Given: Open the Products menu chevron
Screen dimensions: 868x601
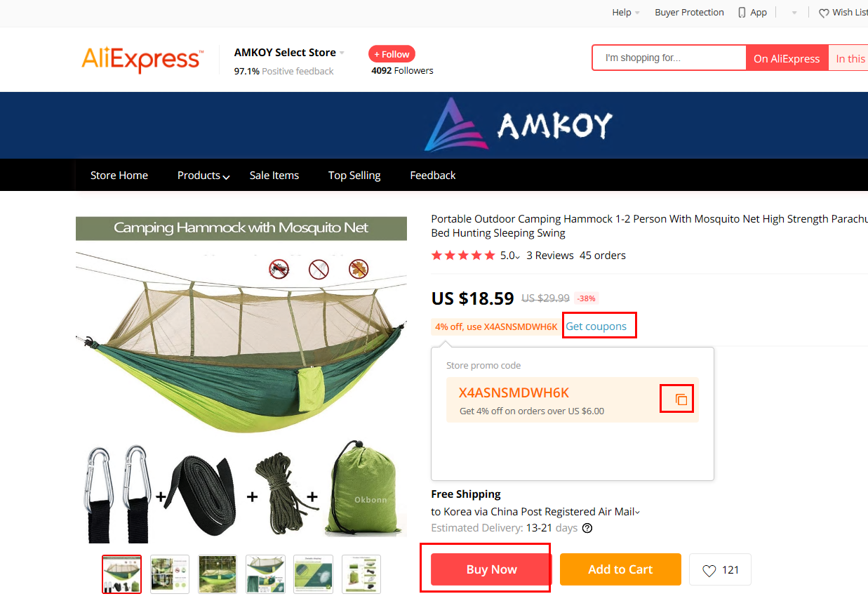Looking at the screenshot, I should [x=226, y=177].
